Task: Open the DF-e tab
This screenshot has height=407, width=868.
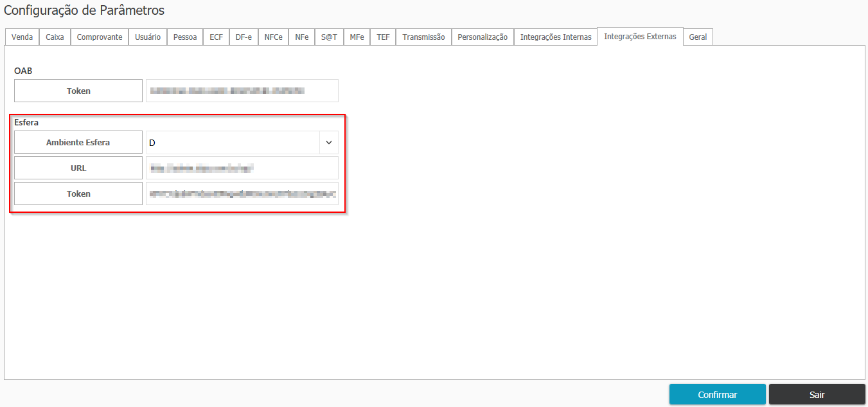Action: click(244, 37)
